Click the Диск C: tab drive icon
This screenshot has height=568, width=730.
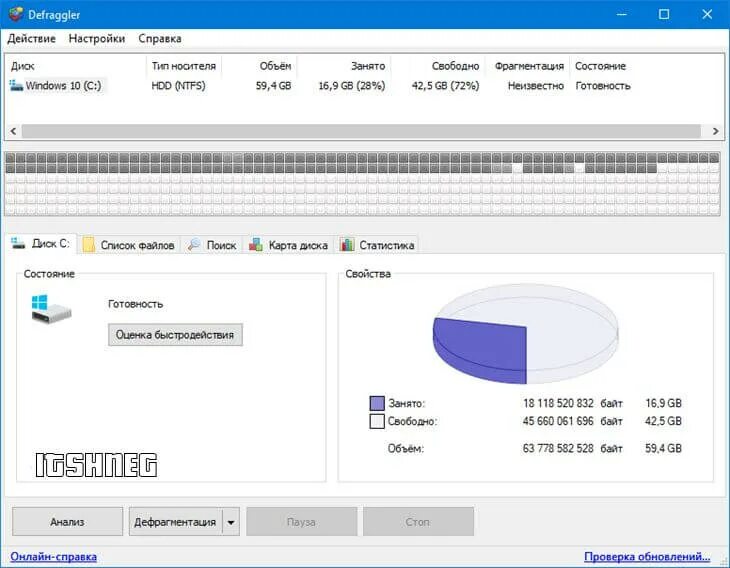18,243
